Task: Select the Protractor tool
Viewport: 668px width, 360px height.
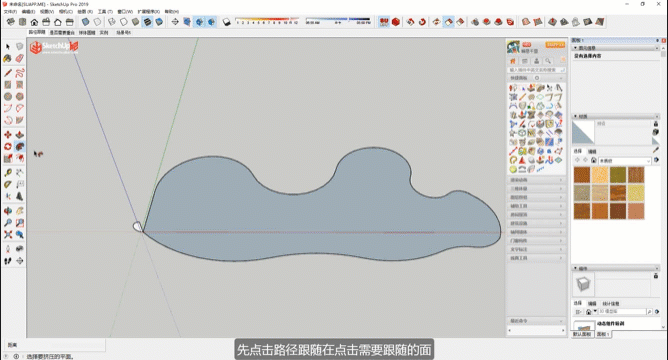Action: pyautogui.click(x=8, y=184)
